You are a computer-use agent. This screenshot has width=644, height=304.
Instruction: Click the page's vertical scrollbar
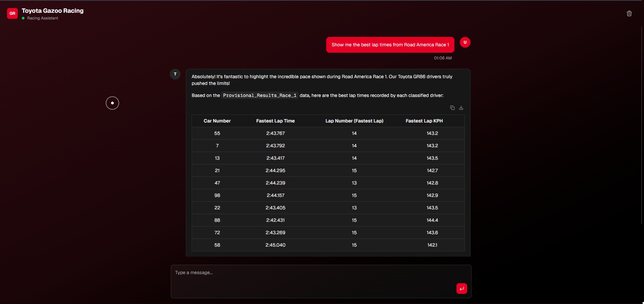[642, 125]
